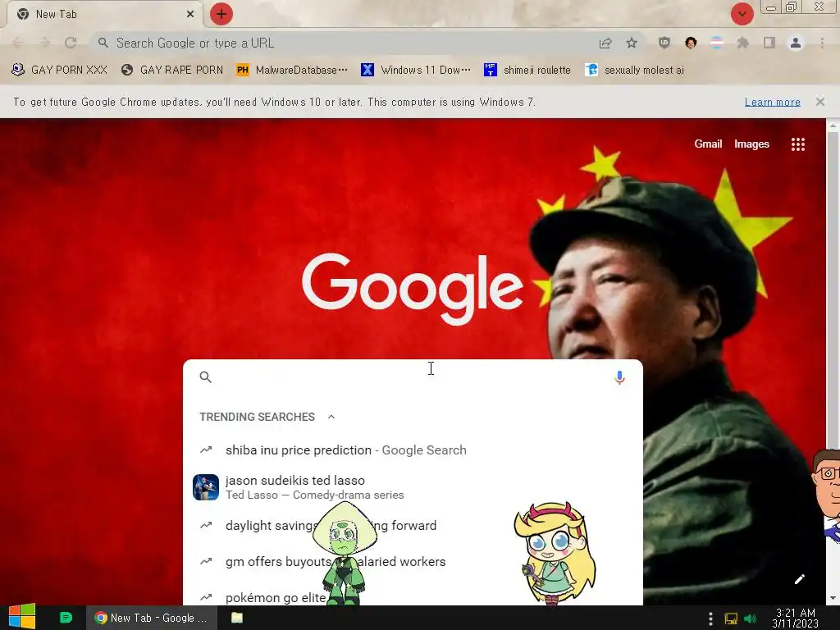Collapse the Trending Searches section

[x=331, y=417]
